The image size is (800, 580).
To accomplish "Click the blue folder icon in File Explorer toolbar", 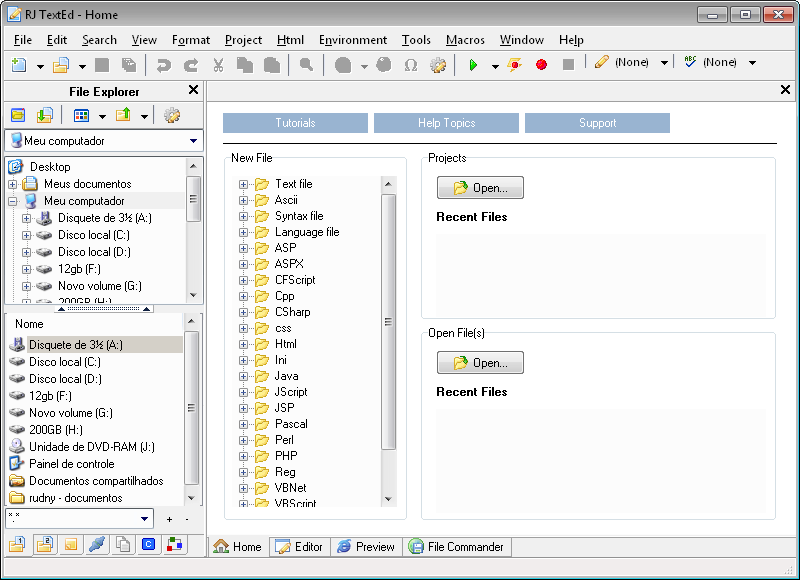I will click(x=18, y=115).
